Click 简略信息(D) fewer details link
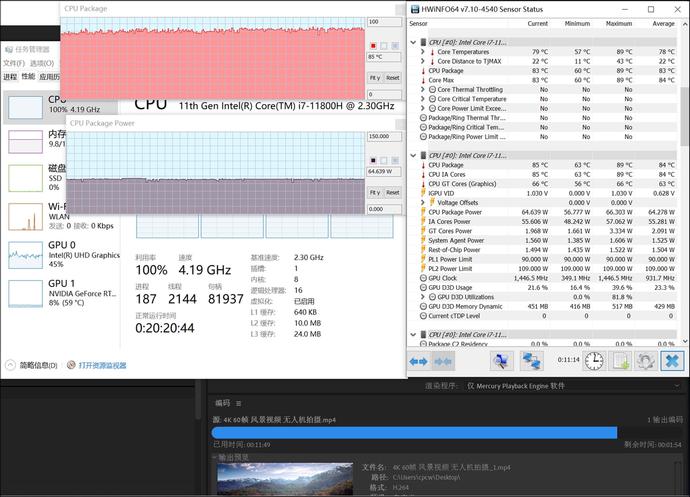The width and height of the screenshot is (690, 497). 39,365
